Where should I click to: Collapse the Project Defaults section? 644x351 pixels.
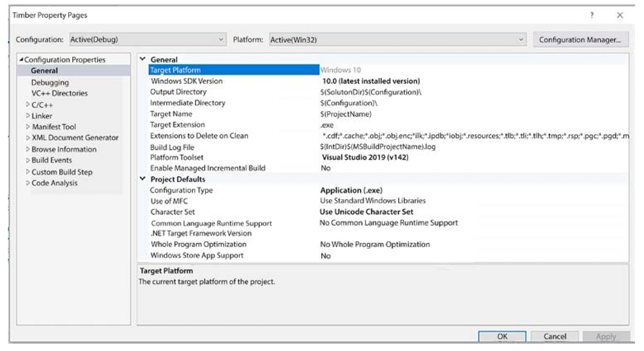coord(143,179)
